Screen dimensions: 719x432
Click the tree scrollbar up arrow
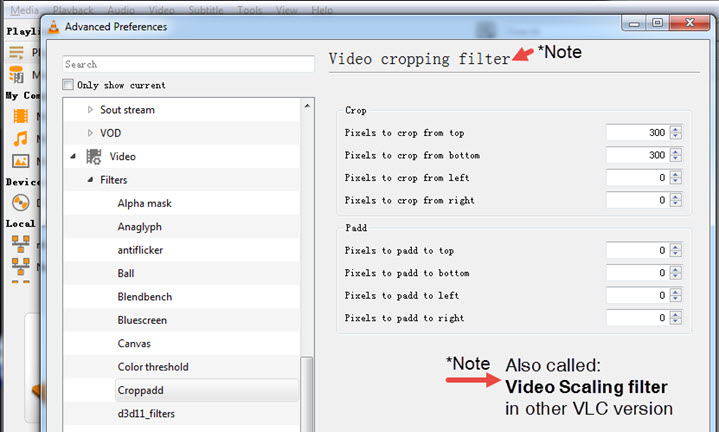point(307,106)
